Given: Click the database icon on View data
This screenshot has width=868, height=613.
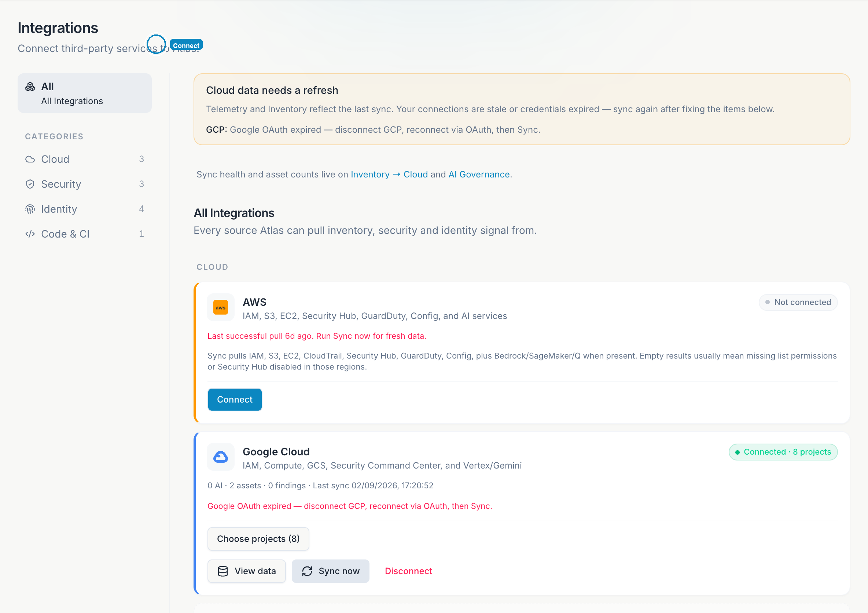Looking at the screenshot, I should [223, 572].
